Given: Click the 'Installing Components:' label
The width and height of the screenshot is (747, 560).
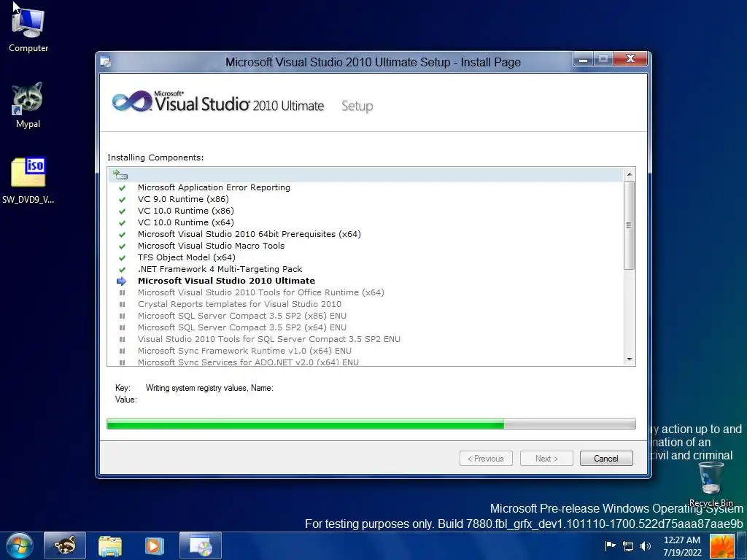Looking at the screenshot, I should tap(155, 157).
